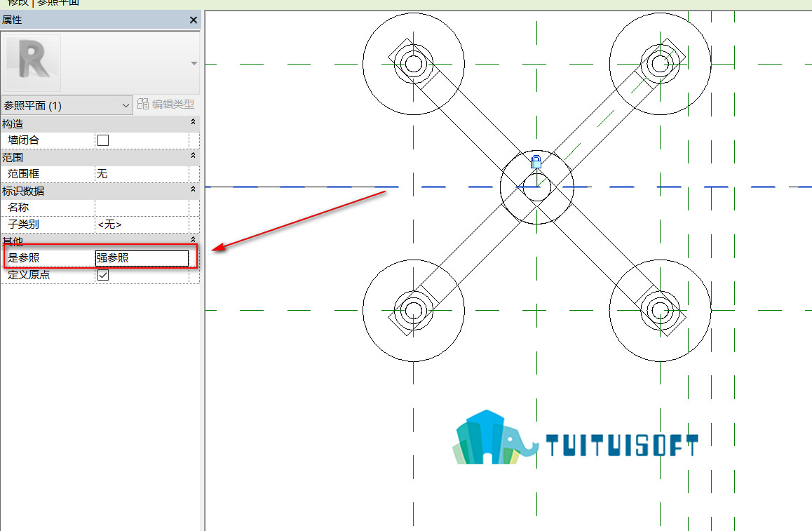Close the 属性 properties panel

coord(193,20)
